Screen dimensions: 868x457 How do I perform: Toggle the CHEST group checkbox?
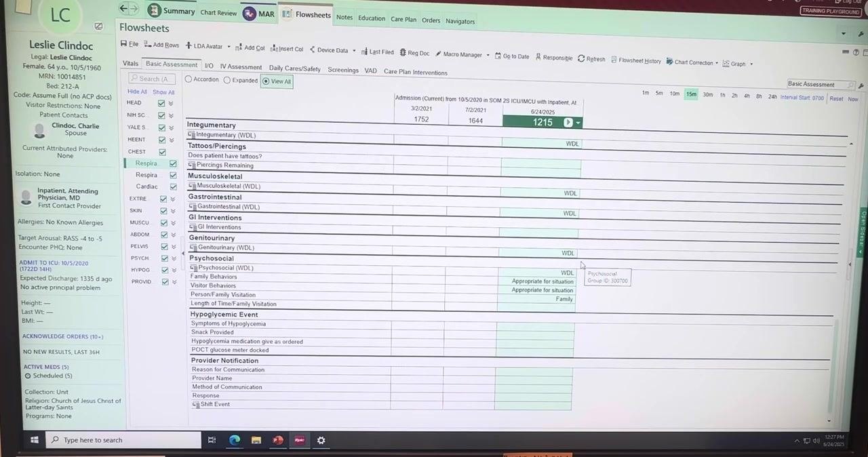click(x=162, y=152)
